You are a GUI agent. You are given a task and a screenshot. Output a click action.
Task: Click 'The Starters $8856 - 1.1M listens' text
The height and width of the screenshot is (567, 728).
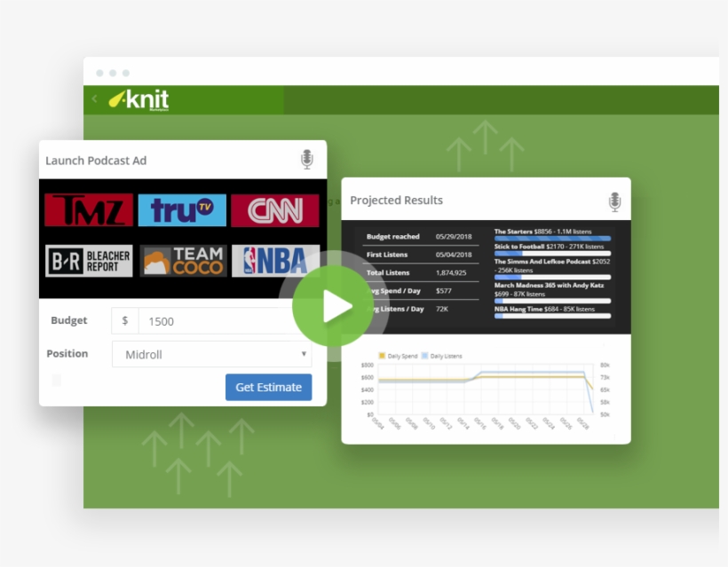[x=542, y=232]
